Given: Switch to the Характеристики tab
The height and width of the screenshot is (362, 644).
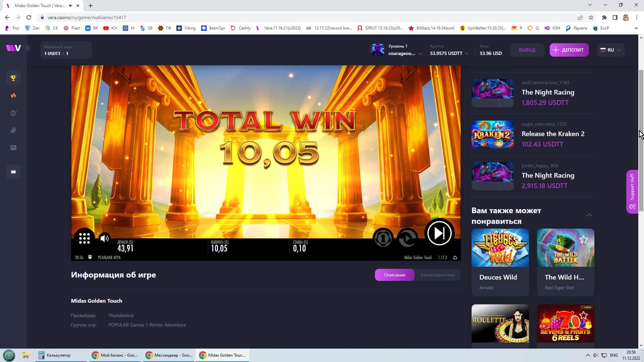Looking at the screenshot, I should pos(437,275).
